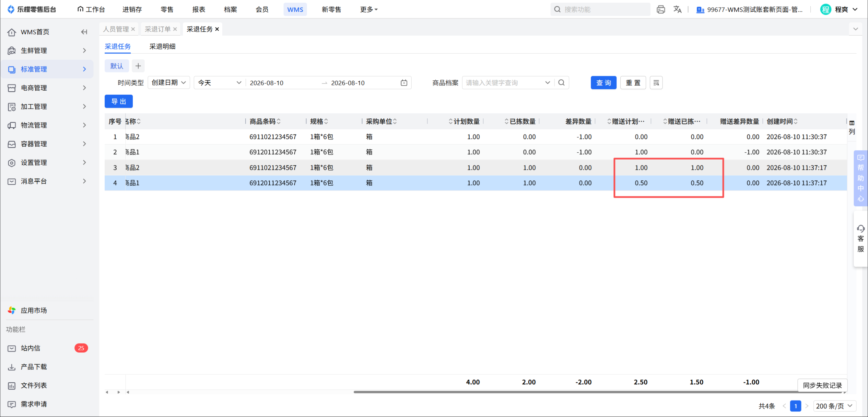The height and width of the screenshot is (417, 868).
Task: Click the 查询 button
Action: [604, 83]
